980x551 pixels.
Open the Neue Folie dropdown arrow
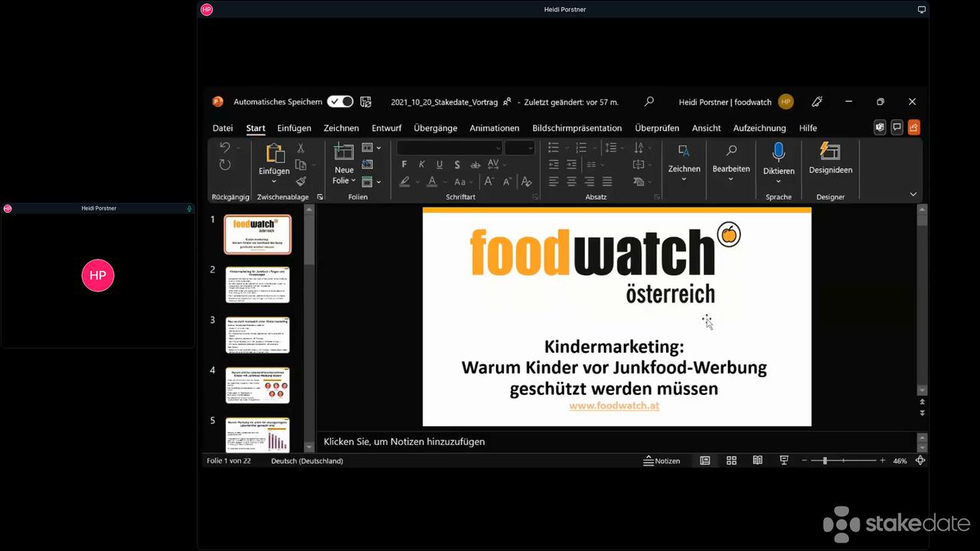(x=352, y=181)
